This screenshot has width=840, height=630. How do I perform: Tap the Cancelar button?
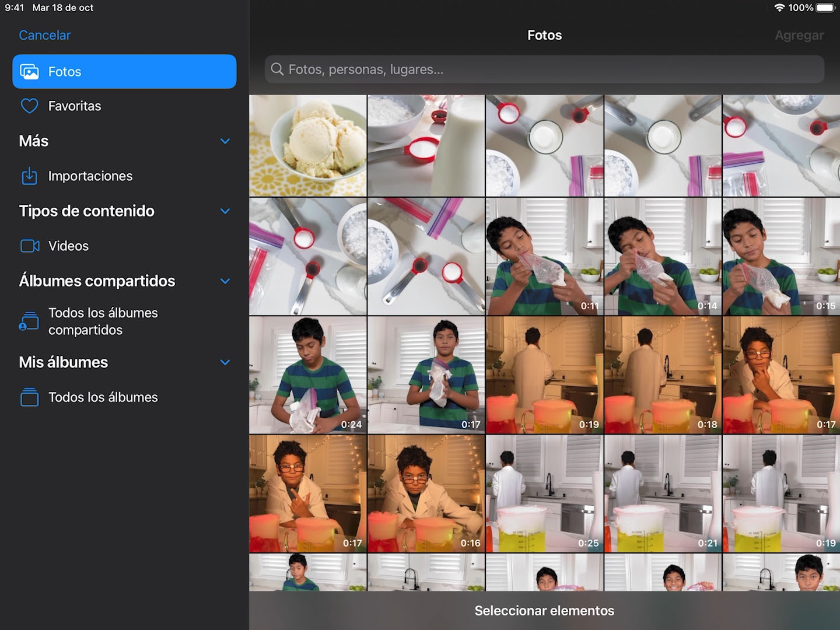click(x=45, y=35)
